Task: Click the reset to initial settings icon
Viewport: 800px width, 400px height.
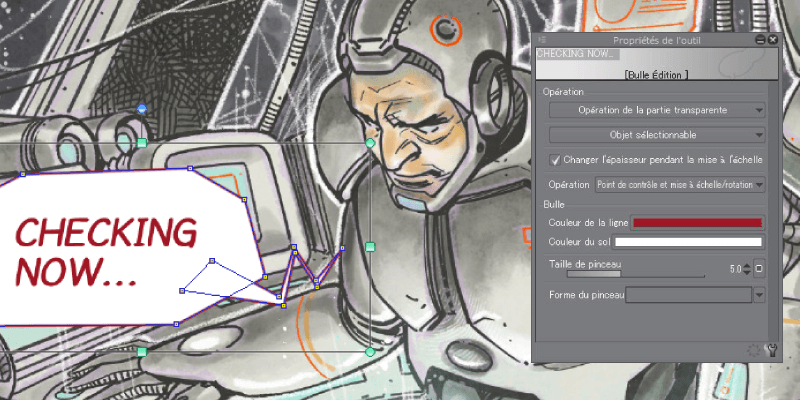Action: tap(754, 350)
